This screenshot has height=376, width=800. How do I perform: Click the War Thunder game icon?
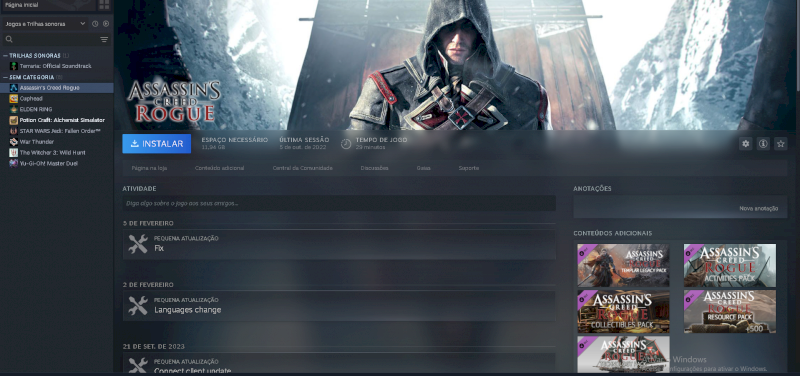click(x=14, y=142)
